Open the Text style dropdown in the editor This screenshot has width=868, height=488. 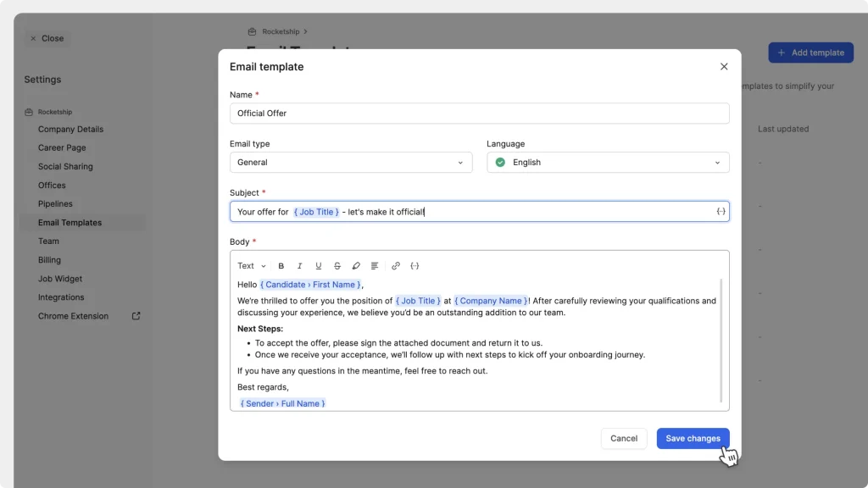[x=251, y=265]
